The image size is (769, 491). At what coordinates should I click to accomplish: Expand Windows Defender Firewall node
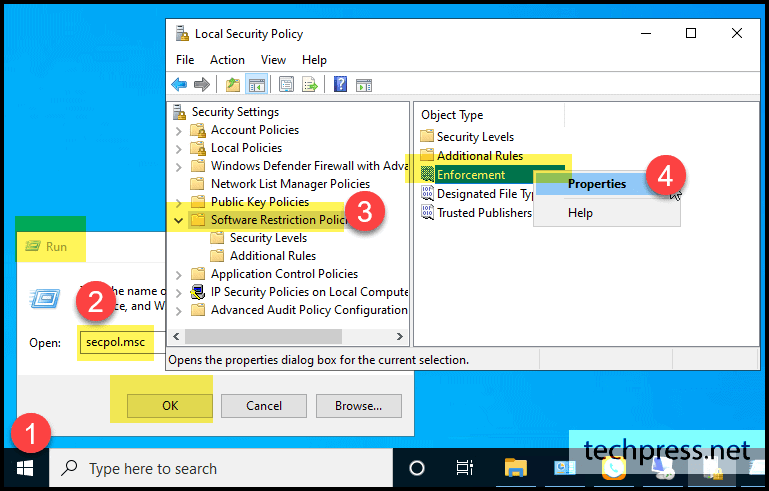(179, 167)
